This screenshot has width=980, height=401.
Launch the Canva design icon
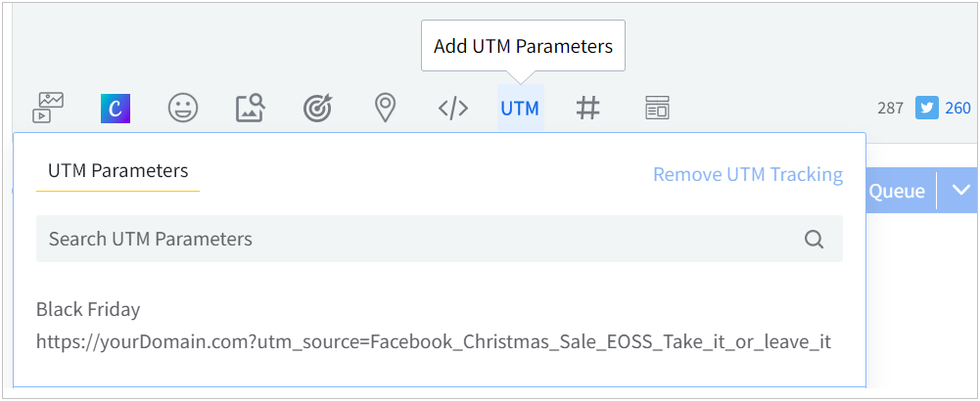pyautogui.click(x=116, y=108)
